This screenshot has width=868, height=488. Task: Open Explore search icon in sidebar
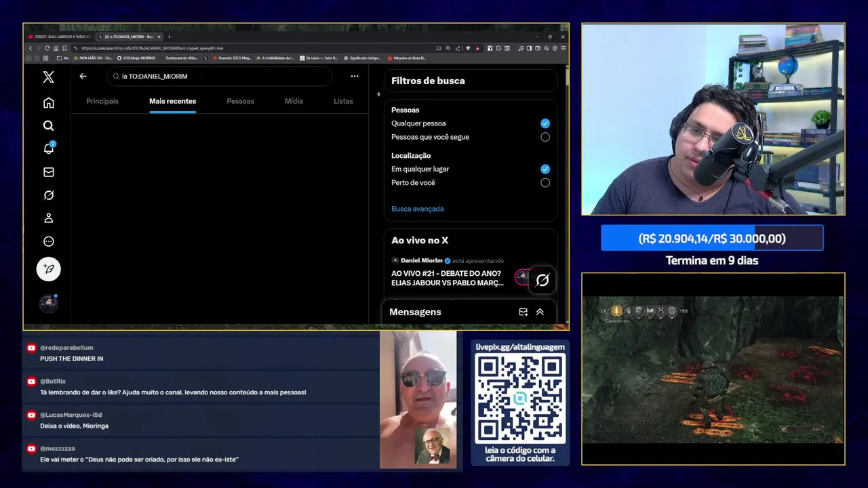click(48, 125)
